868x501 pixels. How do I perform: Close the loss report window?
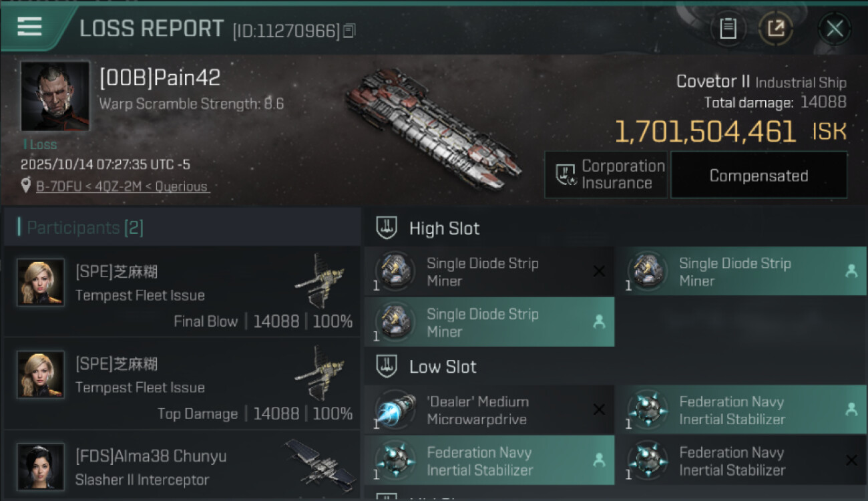click(835, 28)
